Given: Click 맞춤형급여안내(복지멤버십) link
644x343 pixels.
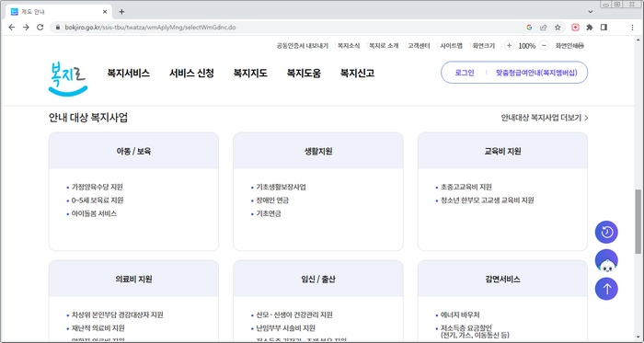Looking at the screenshot, I should [x=536, y=73].
